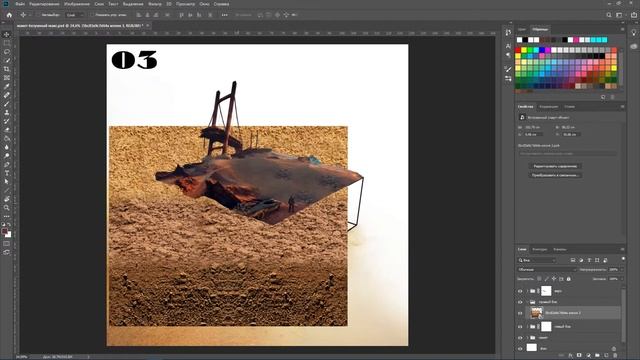Click the create new group folder icon
This screenshot has height=360, width=640.
pos(597,356)
